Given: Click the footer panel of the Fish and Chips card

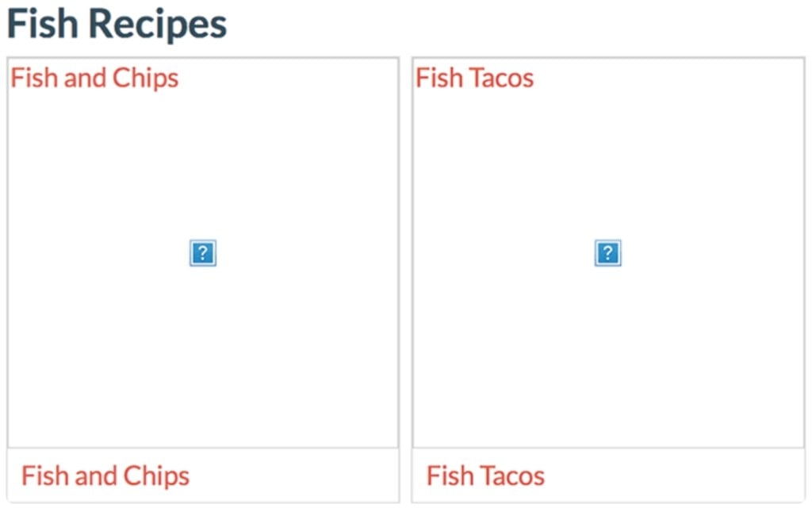Looking at the screenshot, I should [x=203, y=475].
